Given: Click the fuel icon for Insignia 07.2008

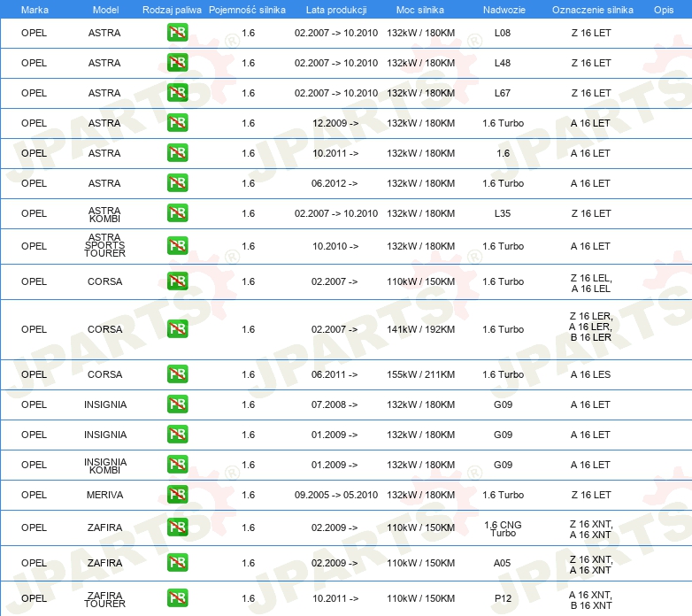Looking at the screenshot, I should [177, 404].
